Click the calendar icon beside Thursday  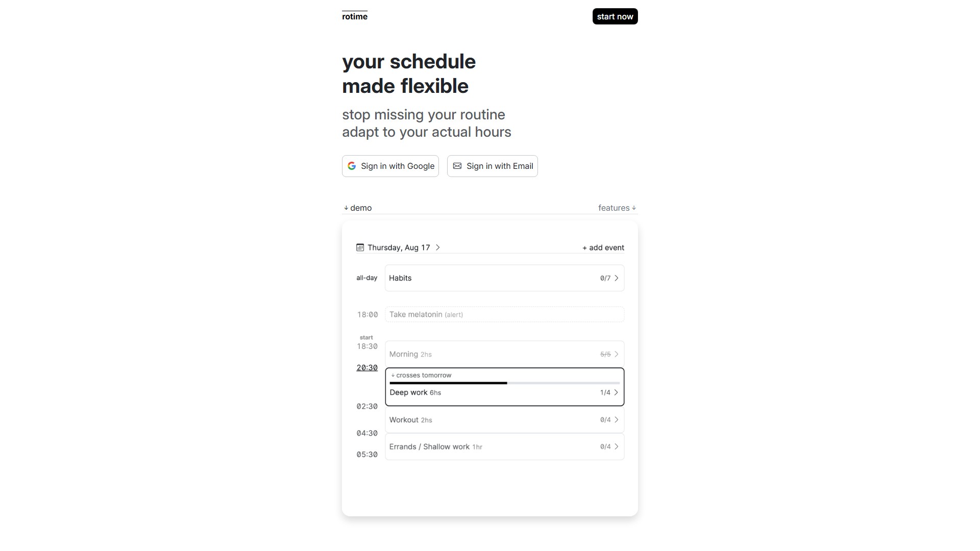(360, 247)
